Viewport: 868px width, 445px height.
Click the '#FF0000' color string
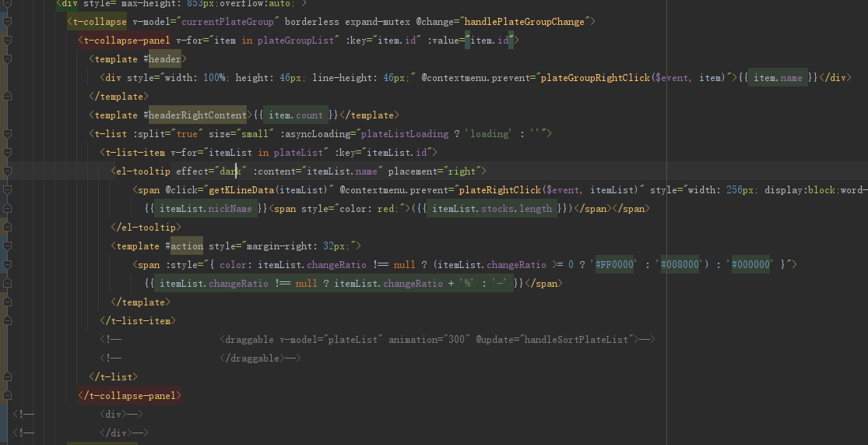click(x=614, y=264)
